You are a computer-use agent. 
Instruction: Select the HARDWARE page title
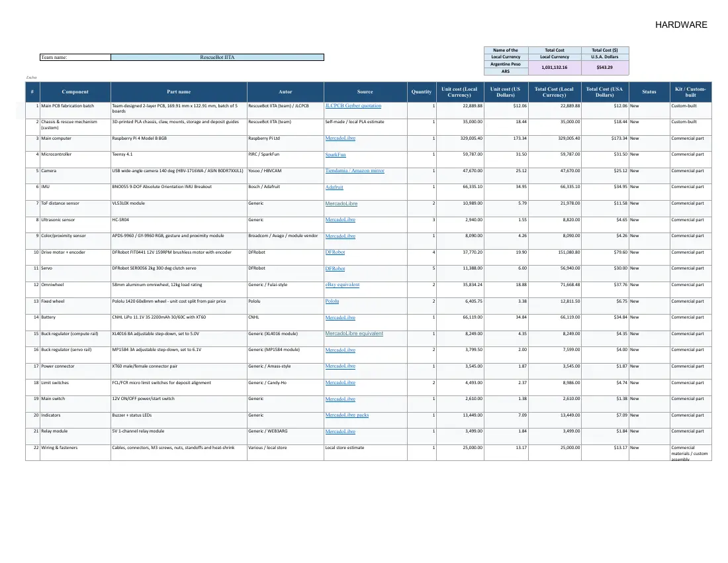tap(681, 25)
